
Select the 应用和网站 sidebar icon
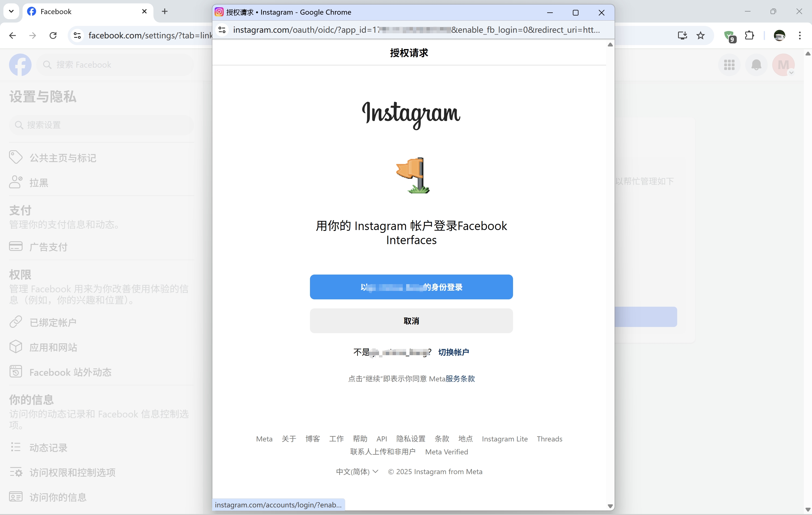tap(16, 347)
